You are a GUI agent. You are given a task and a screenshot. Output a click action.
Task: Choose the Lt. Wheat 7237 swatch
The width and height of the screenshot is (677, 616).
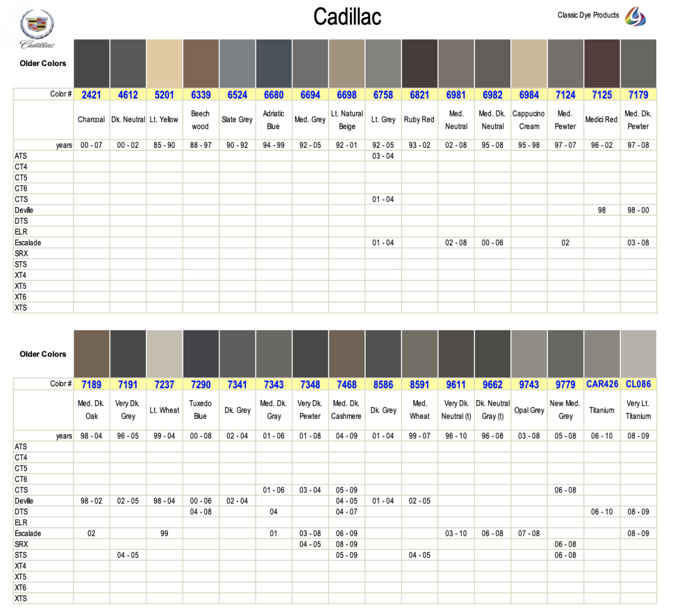click(164, 354)
